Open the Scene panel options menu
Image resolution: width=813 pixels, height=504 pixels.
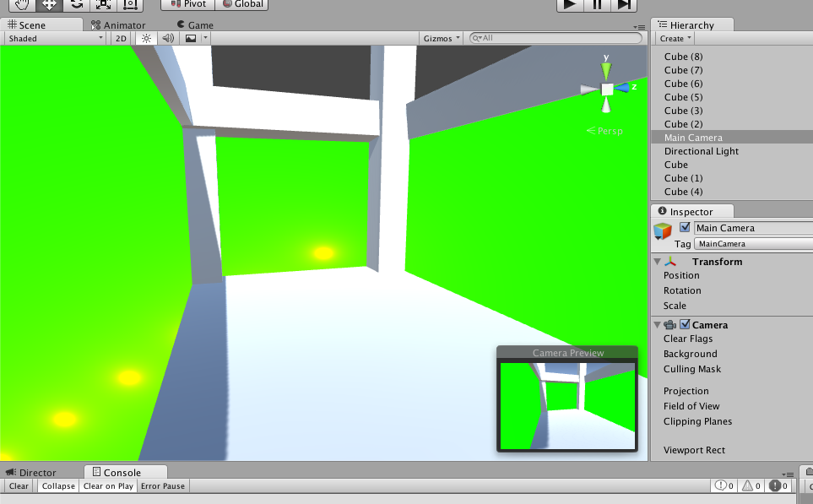coord(639,26)
